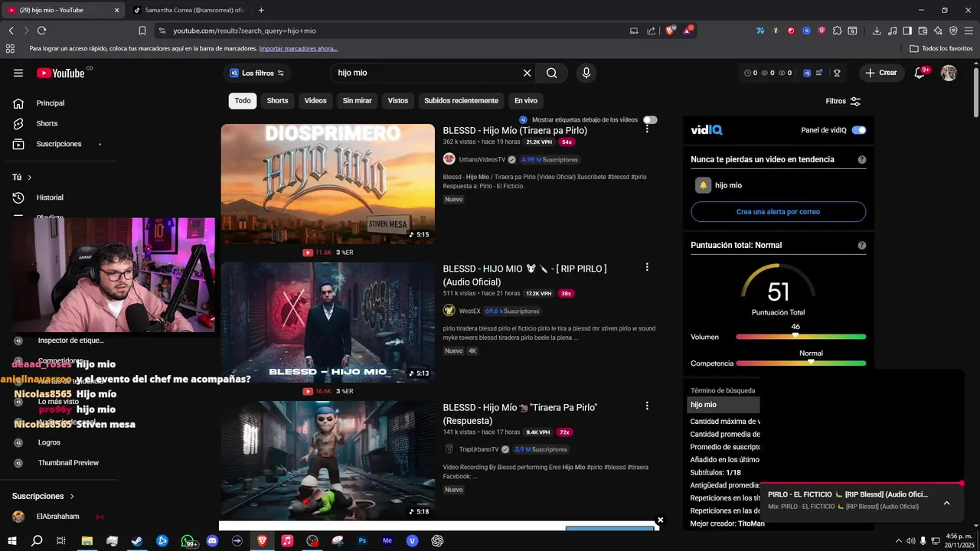Image resolution: width=980 pixels, height=551 pixels.
Task: Toggle the Panel de vidIQ switch
Action: 859,130
